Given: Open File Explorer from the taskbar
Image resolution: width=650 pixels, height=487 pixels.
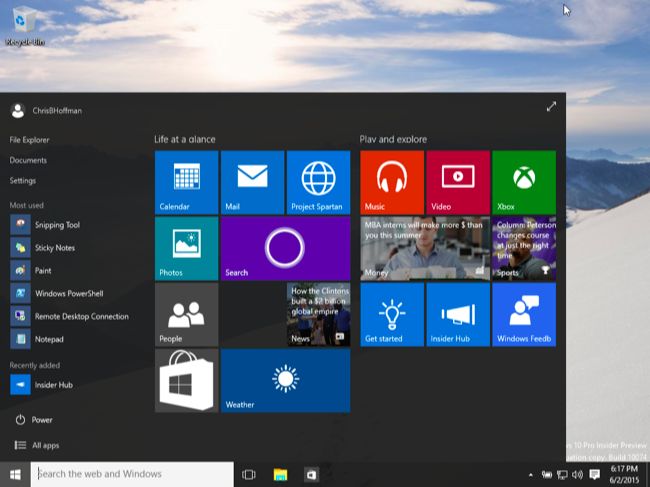Looking at the screenshot, I should [281, 474].
